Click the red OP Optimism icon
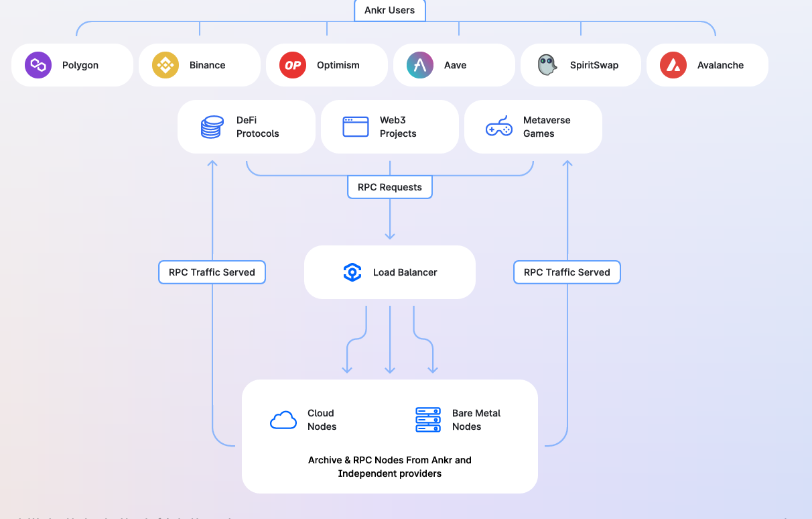The image size is (812, 519). click(293, 65)
